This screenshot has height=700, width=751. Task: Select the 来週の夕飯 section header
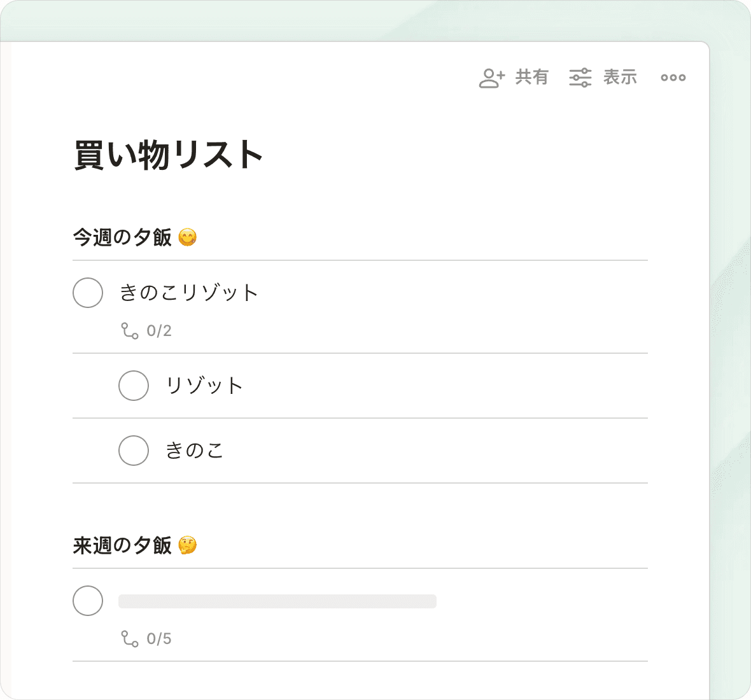[x=122, y=545]
